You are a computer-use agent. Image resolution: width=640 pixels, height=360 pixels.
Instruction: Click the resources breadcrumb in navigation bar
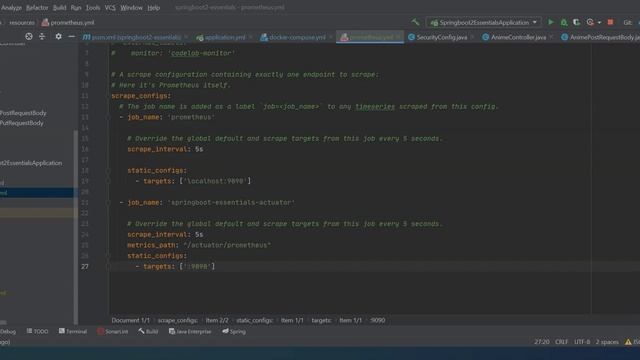click(22, 23)
